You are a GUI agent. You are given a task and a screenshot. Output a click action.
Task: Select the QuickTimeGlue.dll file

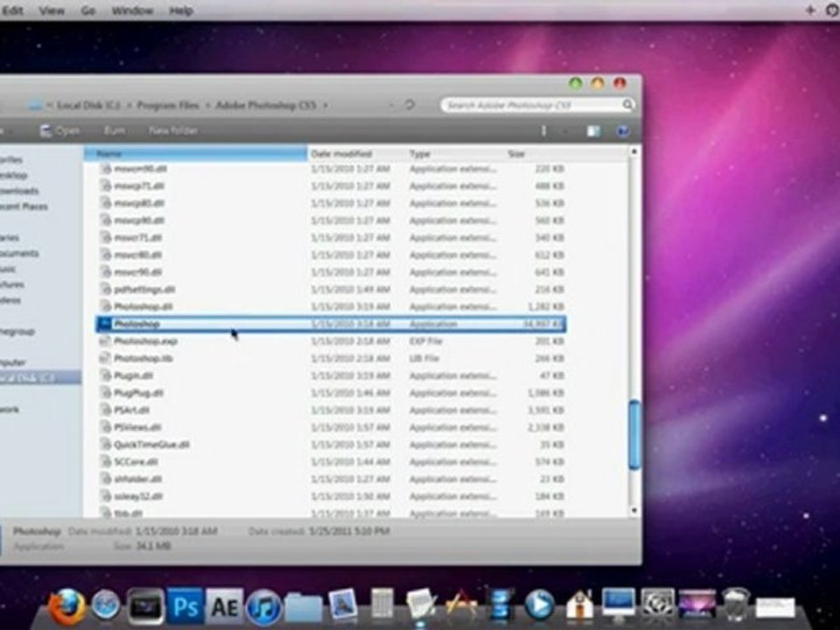[331, 444]
